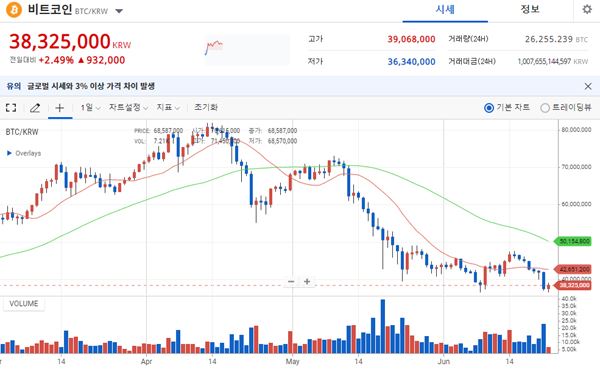Zoom in chart with plus button

[307, 282]
